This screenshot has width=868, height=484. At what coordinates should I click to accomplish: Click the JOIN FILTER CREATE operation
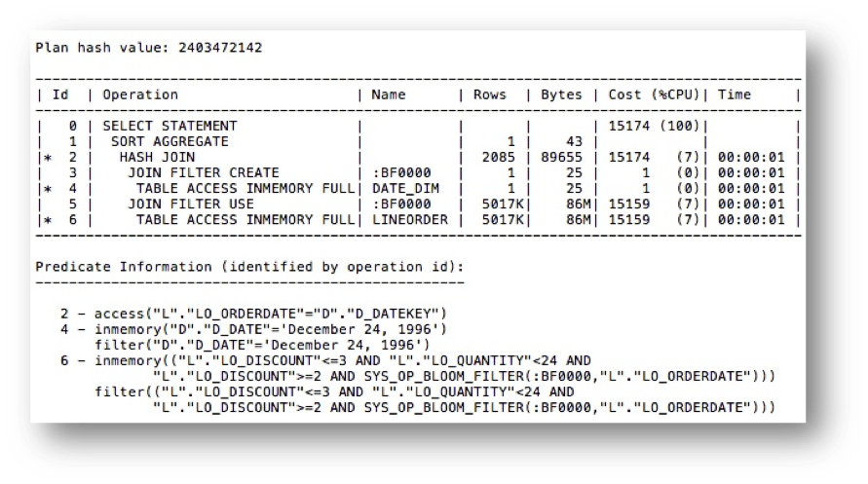(x=204, y=172)
